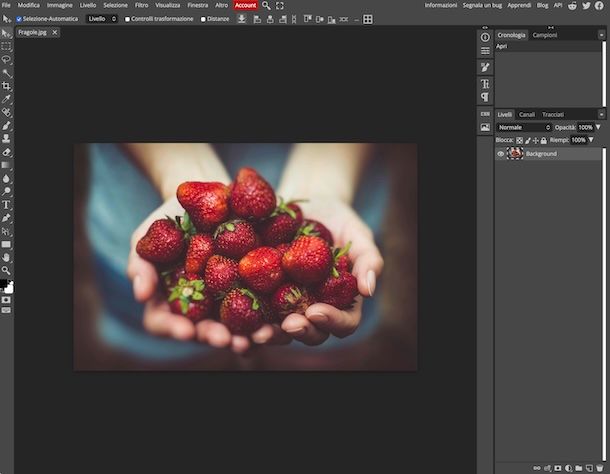Open the Normale blend mode dropdown

tap(524, 127)
